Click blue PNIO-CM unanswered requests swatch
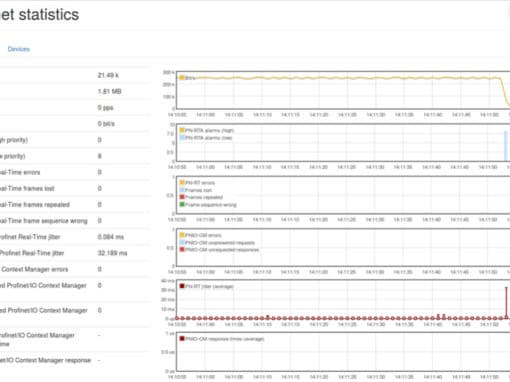Viewport: 510px width, 382px height. tap(182, 242)
